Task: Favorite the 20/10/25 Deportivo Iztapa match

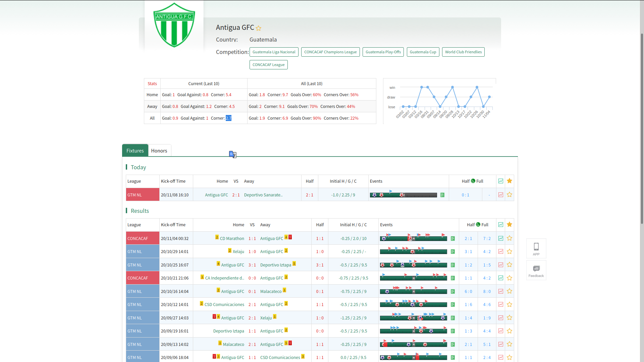Action: (x=509, y=265)
